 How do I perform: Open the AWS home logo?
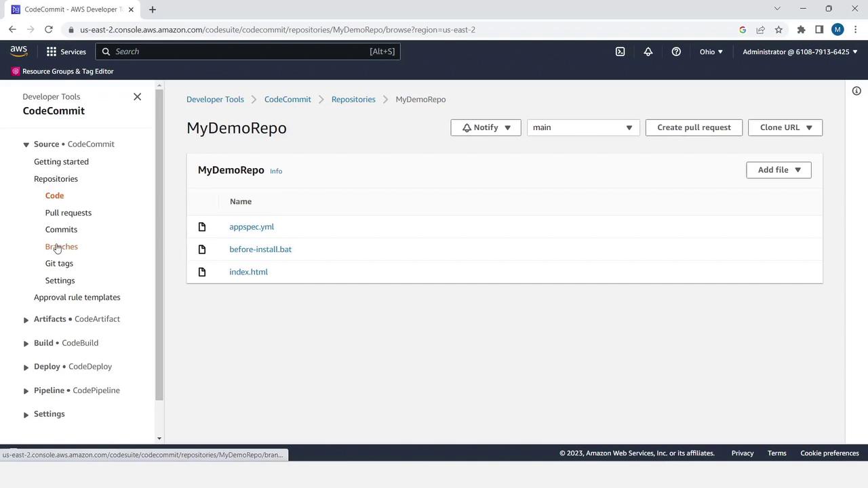tap(19, 52)
